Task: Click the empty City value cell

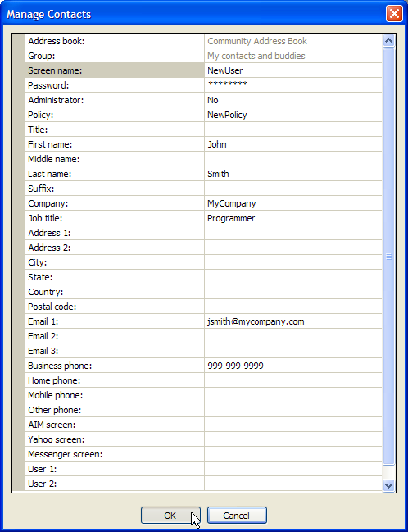Action: [293, 262]
